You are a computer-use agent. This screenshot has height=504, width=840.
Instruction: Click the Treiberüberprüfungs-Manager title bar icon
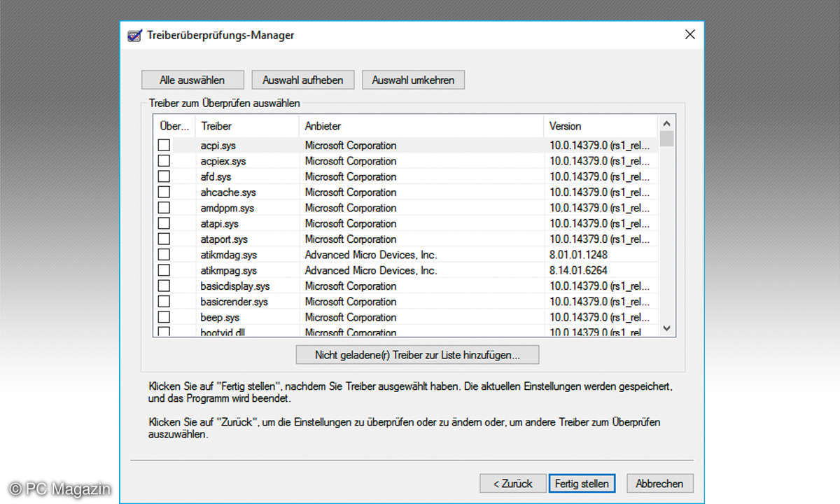tap(134, 36)
